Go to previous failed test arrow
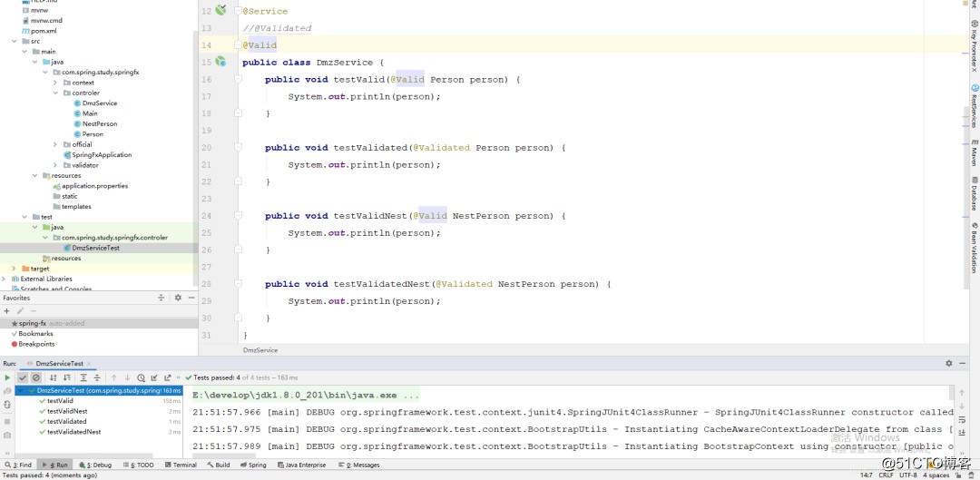This screenshot has width=980, height=480. pyautogui.click(x=113, y=377)
